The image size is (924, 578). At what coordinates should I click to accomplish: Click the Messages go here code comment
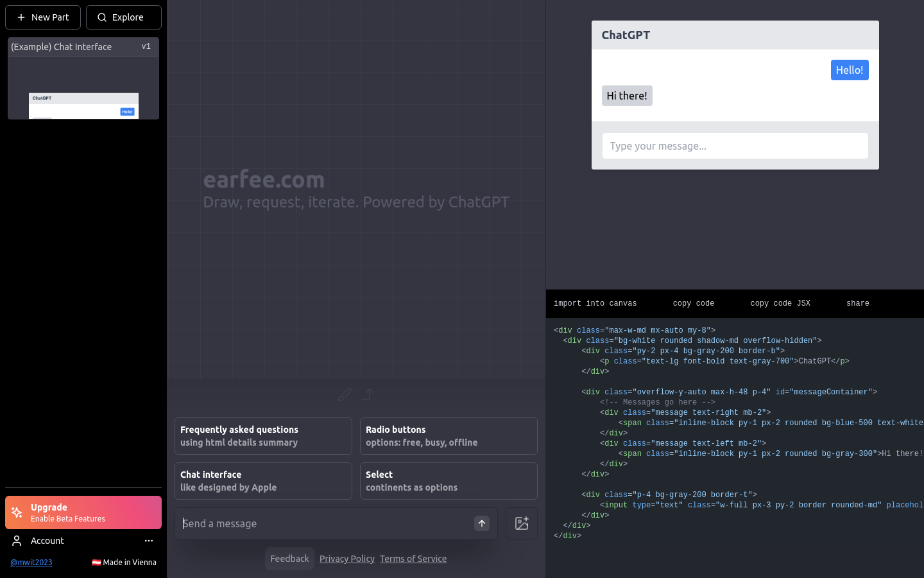(x=658, y=402)
